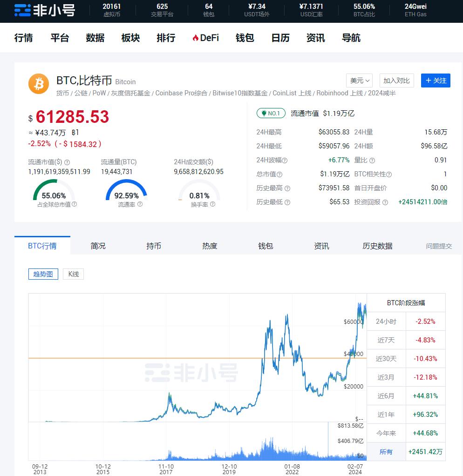Screen dimensions: 463x476
Task: Select the 近3月 period row
Action: (406, 377)
